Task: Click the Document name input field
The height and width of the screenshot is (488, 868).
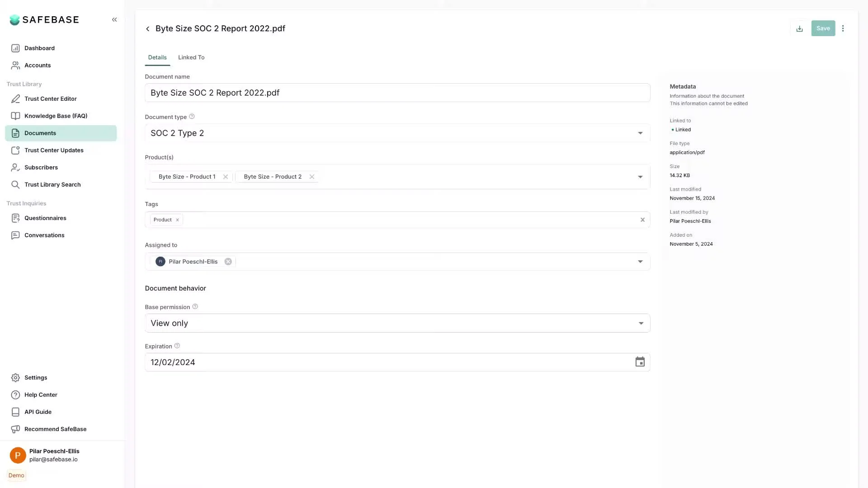Action: (397, 93)
